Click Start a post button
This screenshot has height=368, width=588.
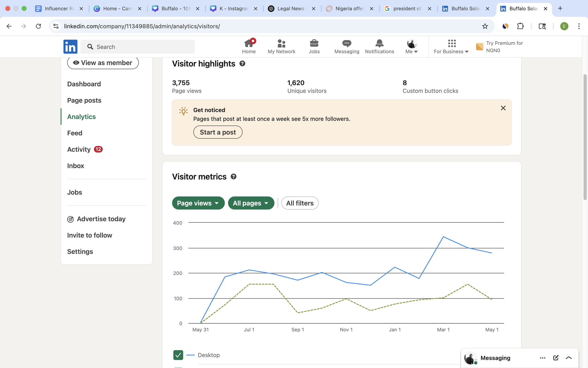(218, 132)
